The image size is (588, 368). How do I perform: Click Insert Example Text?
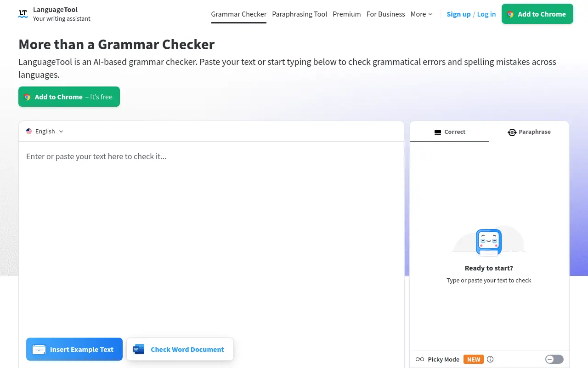tap(74, 349)
